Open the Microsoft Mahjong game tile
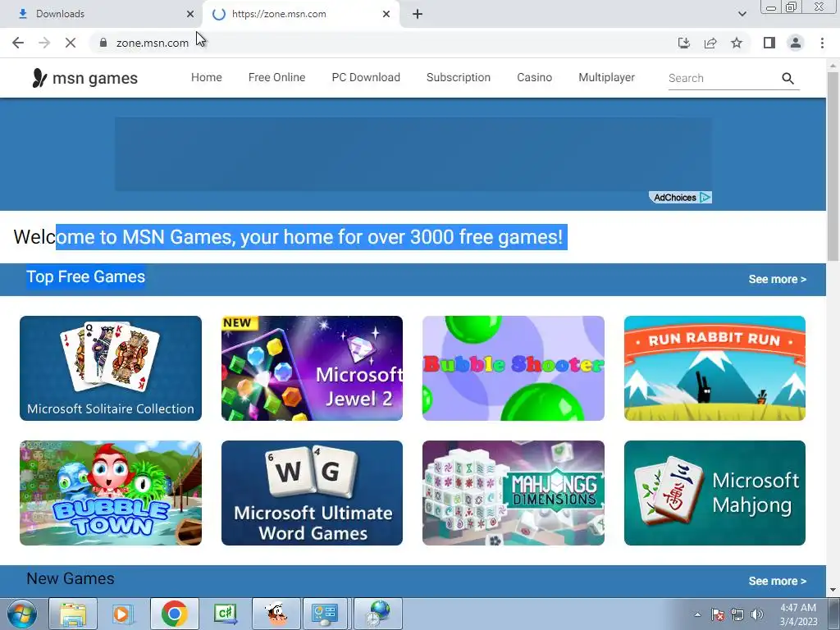 click(x=714, y=493)
